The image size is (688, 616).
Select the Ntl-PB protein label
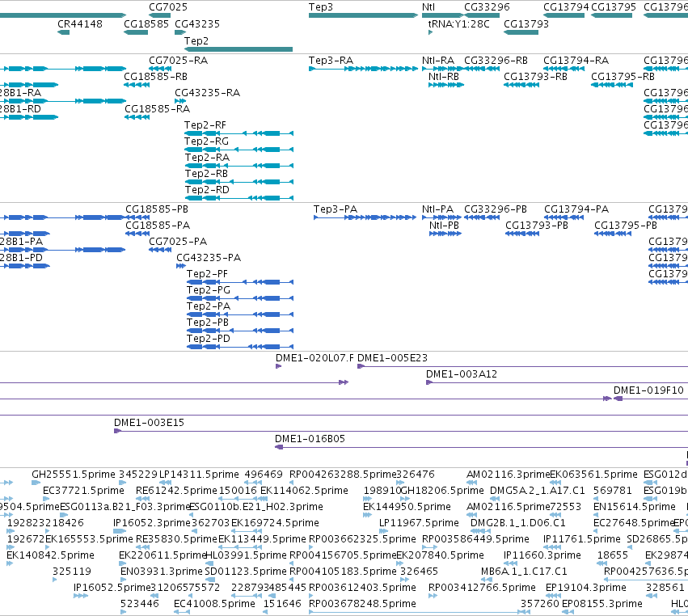[x=444, y=225]
